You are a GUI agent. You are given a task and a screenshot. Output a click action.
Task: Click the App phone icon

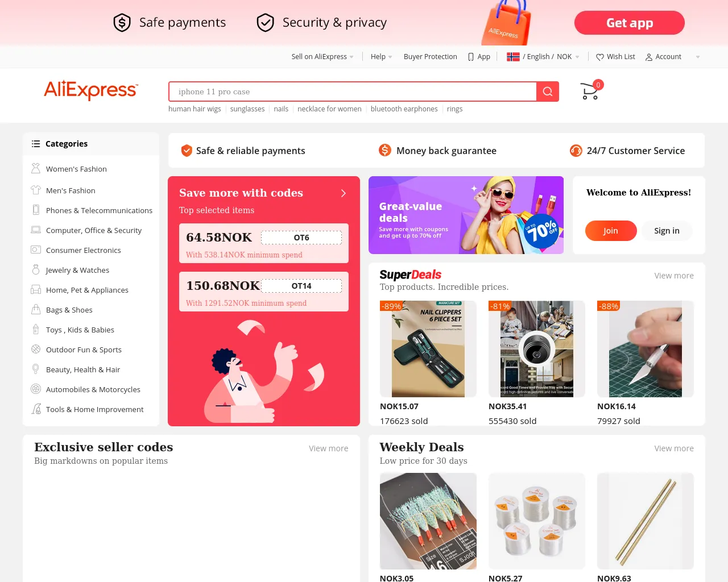(471, 57)
